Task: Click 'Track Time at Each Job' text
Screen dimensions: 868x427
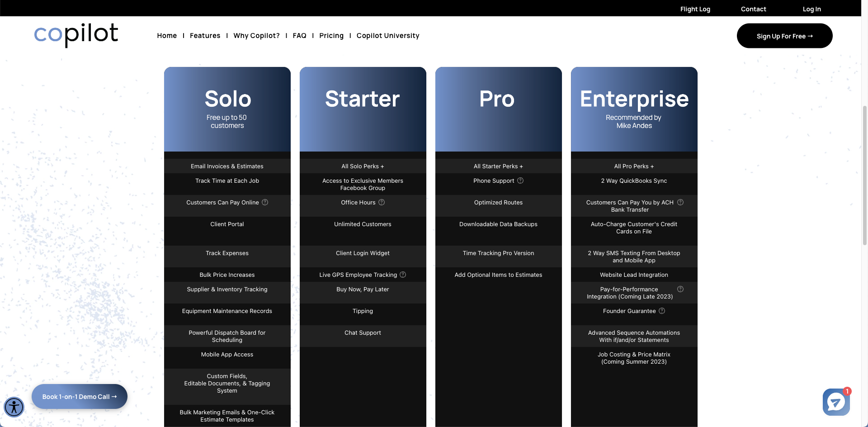Action: click(x=227, y=180)
